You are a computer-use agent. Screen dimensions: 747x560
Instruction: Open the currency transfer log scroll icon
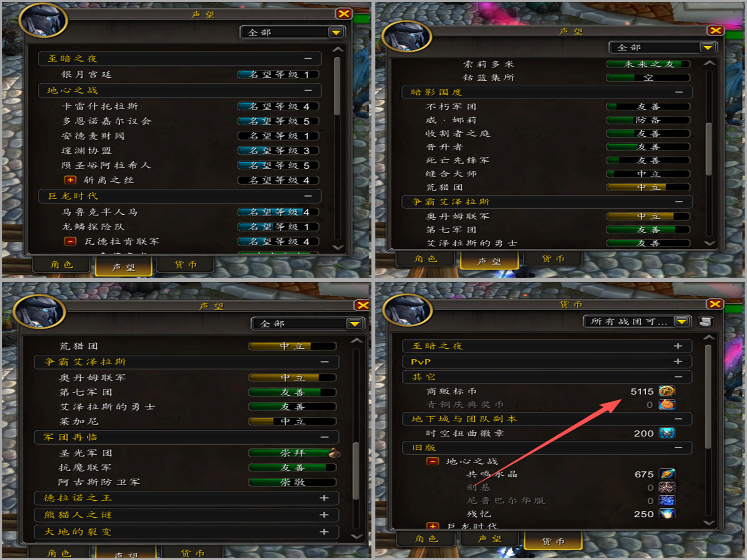706,321
